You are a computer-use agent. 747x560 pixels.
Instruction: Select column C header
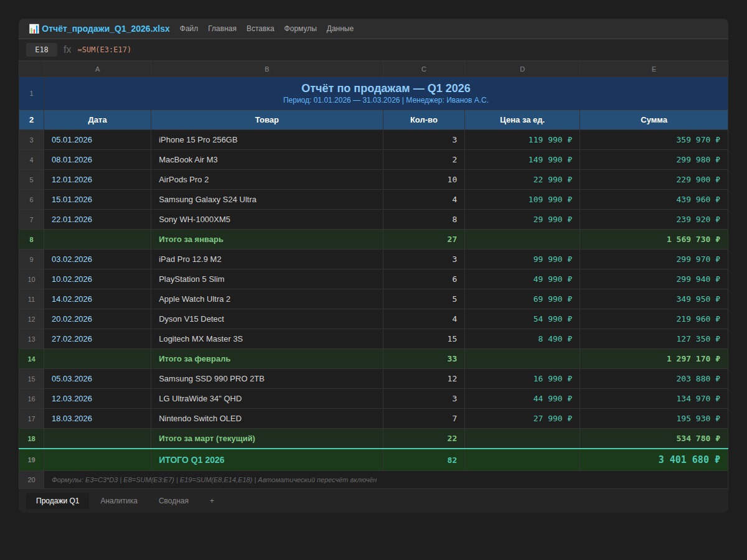point(424,69)
